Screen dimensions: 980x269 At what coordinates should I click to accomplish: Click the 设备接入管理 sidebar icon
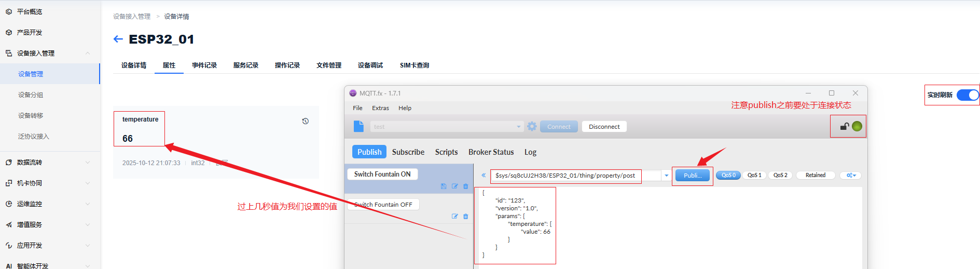(9, 53)
